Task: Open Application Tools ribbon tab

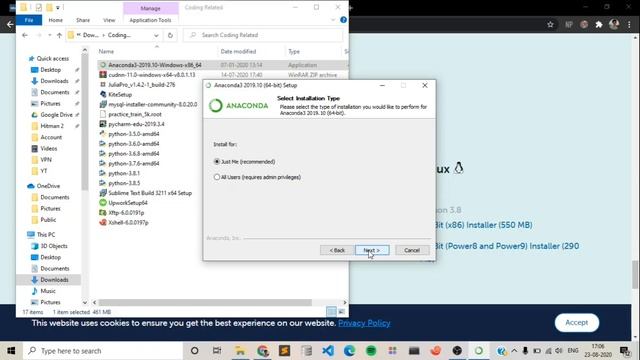Action: coord(150,20)
